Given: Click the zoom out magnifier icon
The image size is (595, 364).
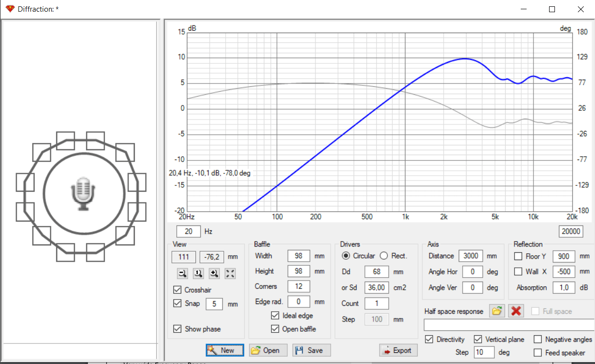Looking at the screenshot, I should pos(182,274).
